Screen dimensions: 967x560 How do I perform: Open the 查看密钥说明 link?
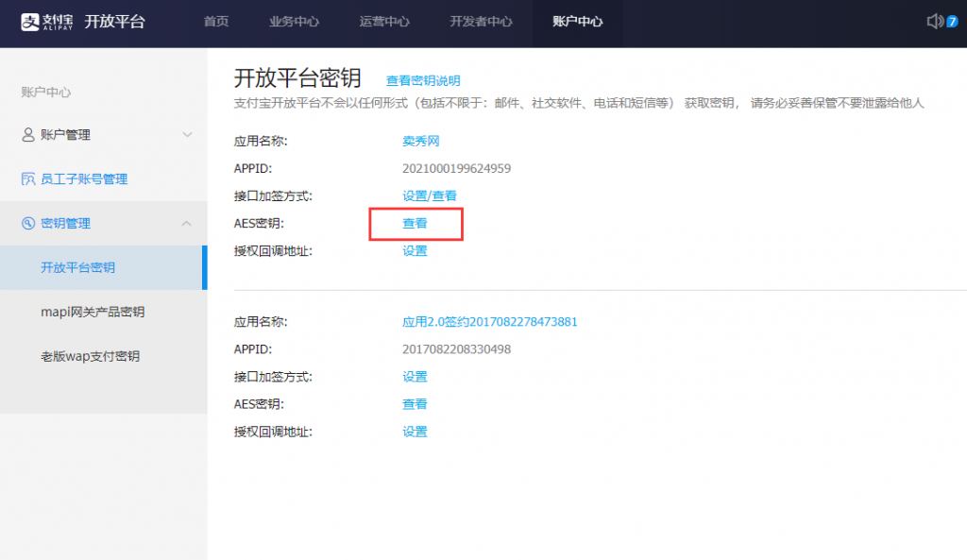[423, 81]
